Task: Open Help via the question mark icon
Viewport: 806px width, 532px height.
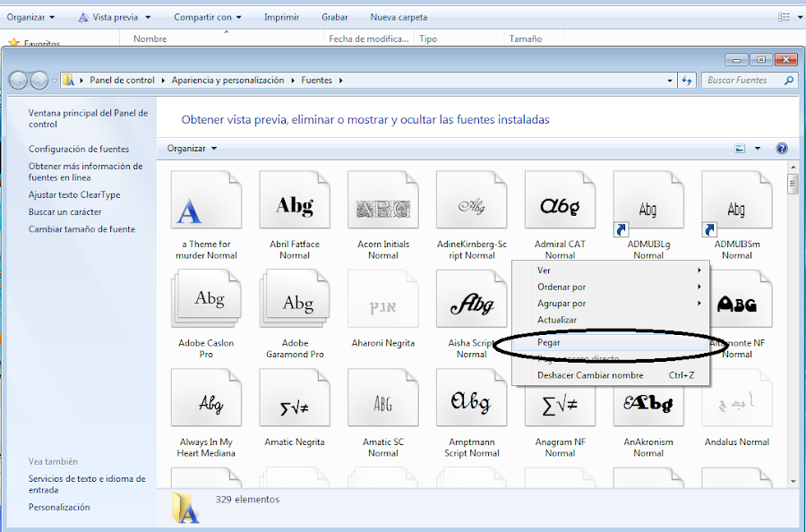Action: tap(780, 148)
